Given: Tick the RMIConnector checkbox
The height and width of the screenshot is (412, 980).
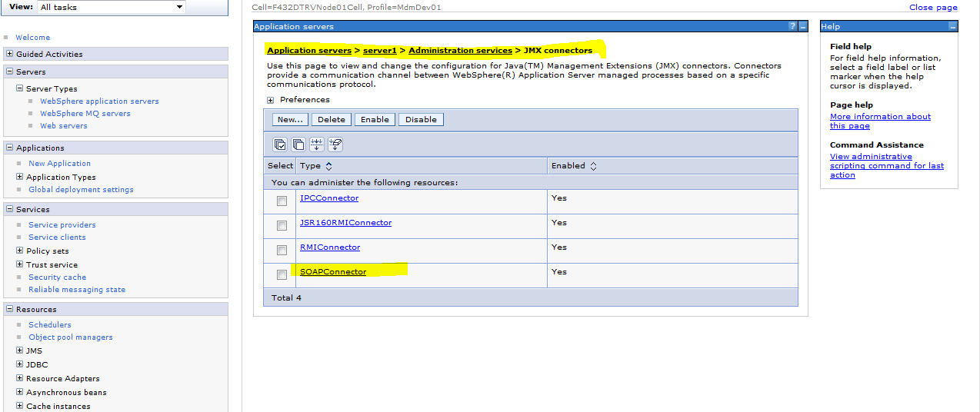Looking at the screenshot, I should [x=282, y=251].
